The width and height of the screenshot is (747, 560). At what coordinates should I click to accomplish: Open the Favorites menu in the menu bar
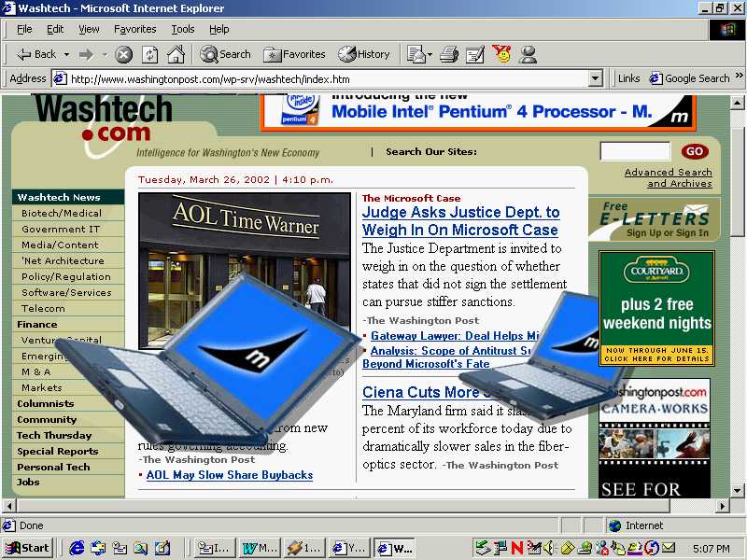click(135, 30)
